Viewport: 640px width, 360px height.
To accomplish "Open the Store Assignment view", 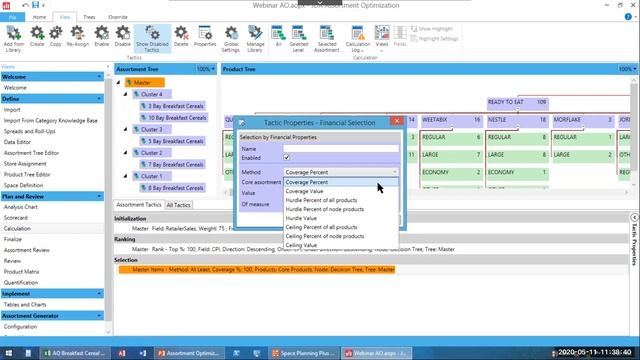I will click(x=25, y=164).
